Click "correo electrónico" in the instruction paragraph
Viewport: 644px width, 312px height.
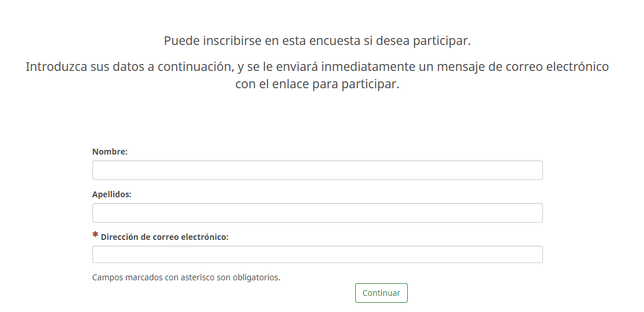point(557,67)
